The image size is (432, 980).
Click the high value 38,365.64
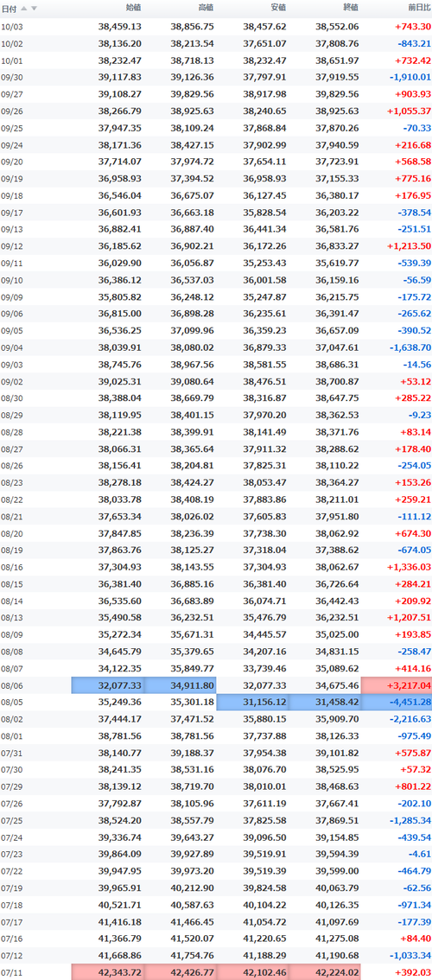193,449
